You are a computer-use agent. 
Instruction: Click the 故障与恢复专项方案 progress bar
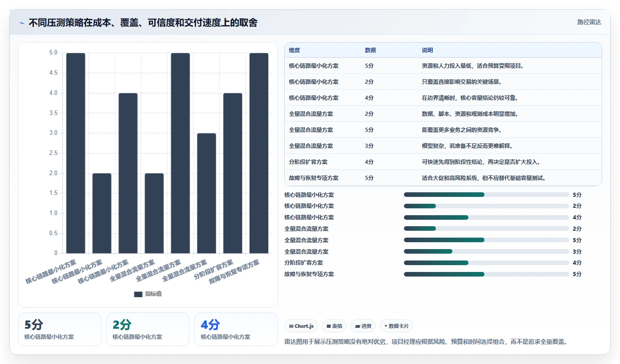pyautogui.click(x=486, y=274)
